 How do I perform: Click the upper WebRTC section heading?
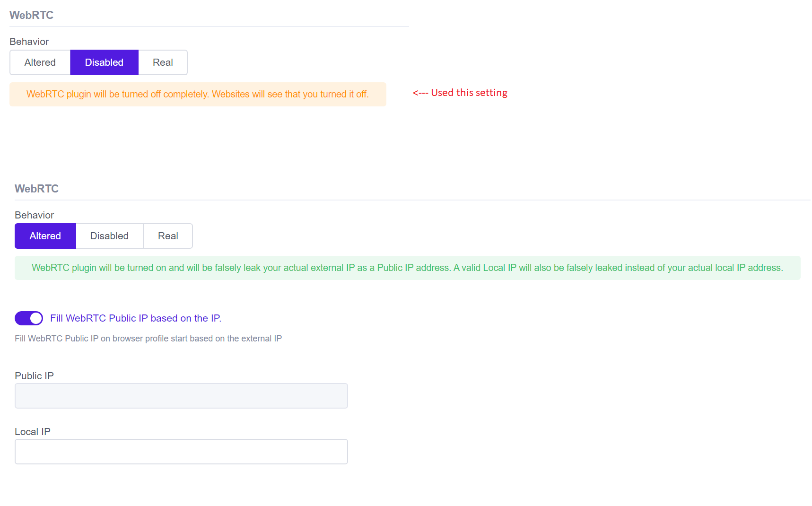31,15
